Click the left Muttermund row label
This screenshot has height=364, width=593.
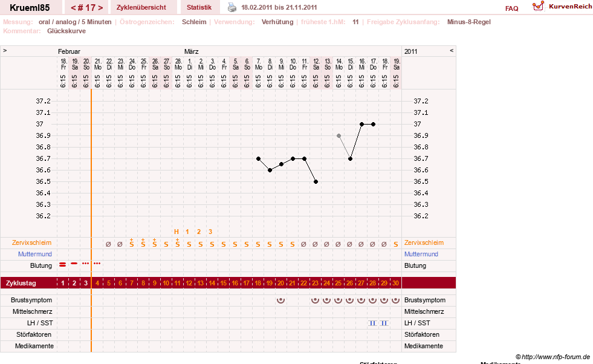[x=35, y=254]
